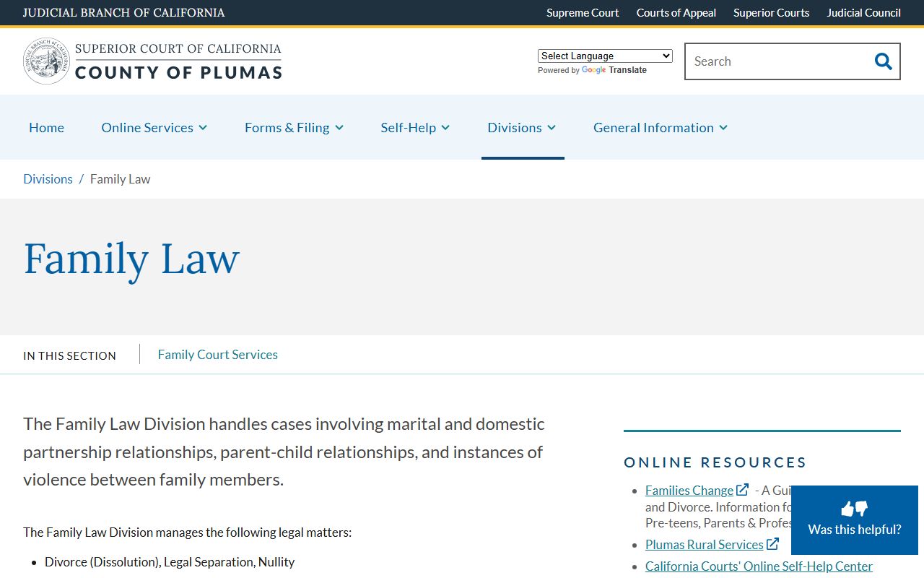
Task: Expand the Self-Help menu
Action: [415, 127]
